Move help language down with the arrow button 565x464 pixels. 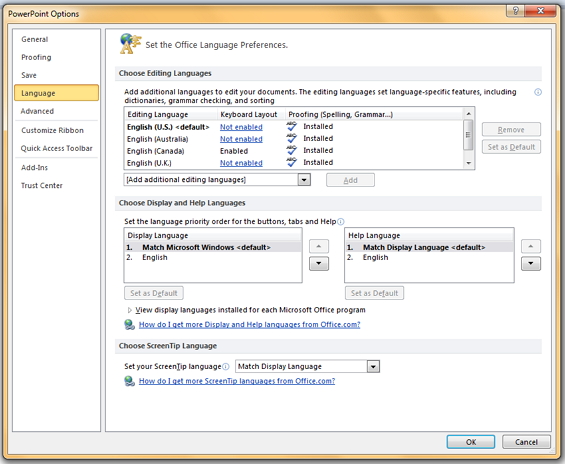(x=531, y=263)
